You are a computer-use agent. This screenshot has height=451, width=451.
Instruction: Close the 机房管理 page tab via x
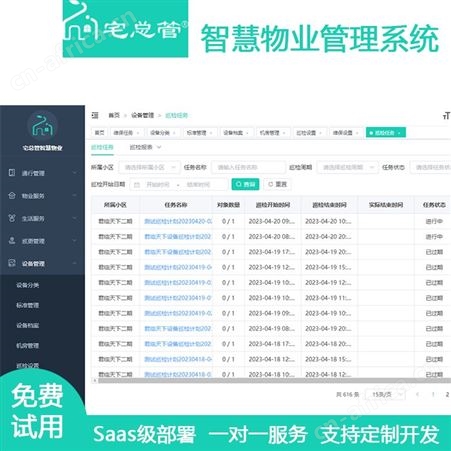284,133
